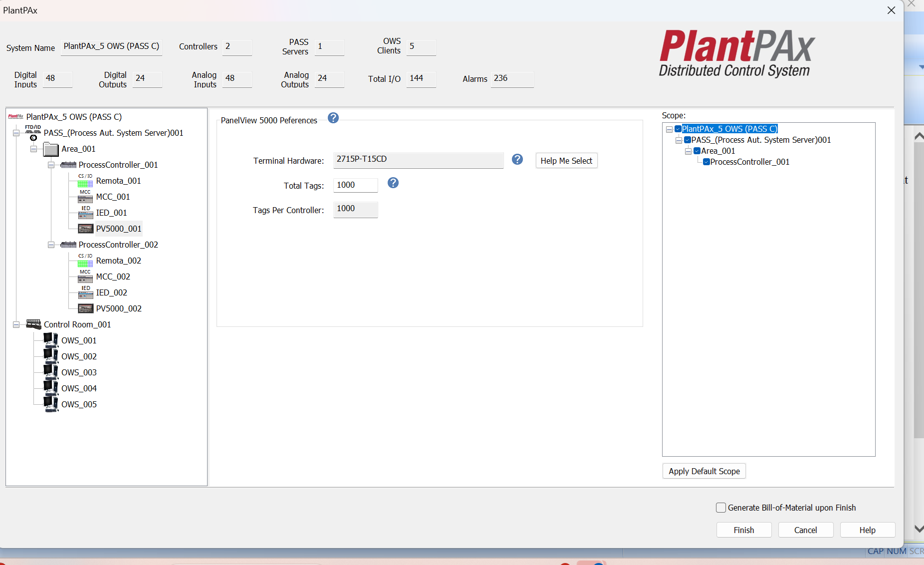Click background window scrollbar down arrow
The image size is (924, 565).
tap(919, 529)
